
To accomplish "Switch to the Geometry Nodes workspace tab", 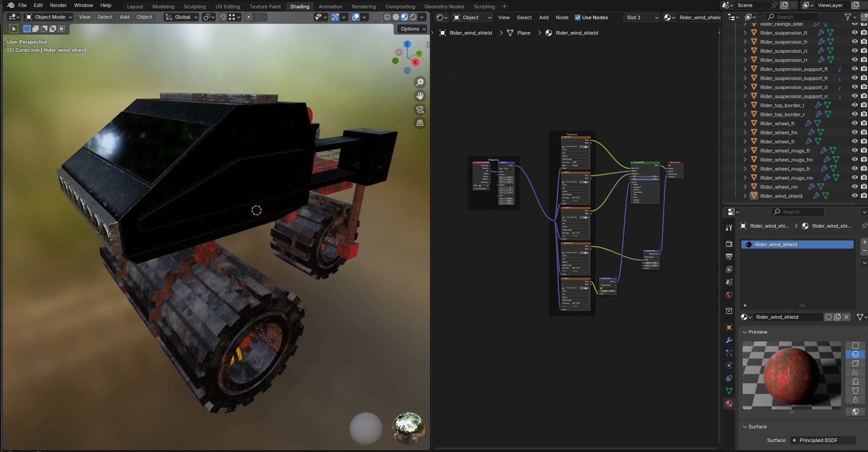I will (444, 6).
